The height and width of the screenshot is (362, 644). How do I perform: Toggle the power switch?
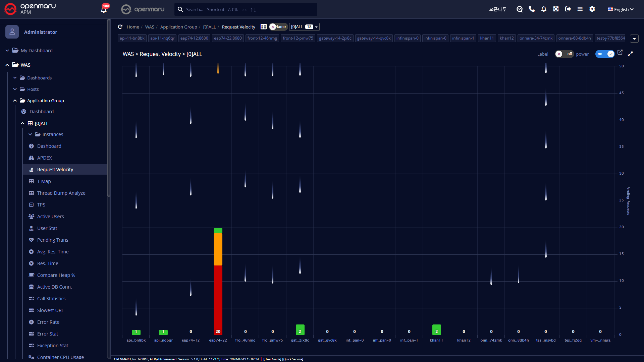(605, 54)
